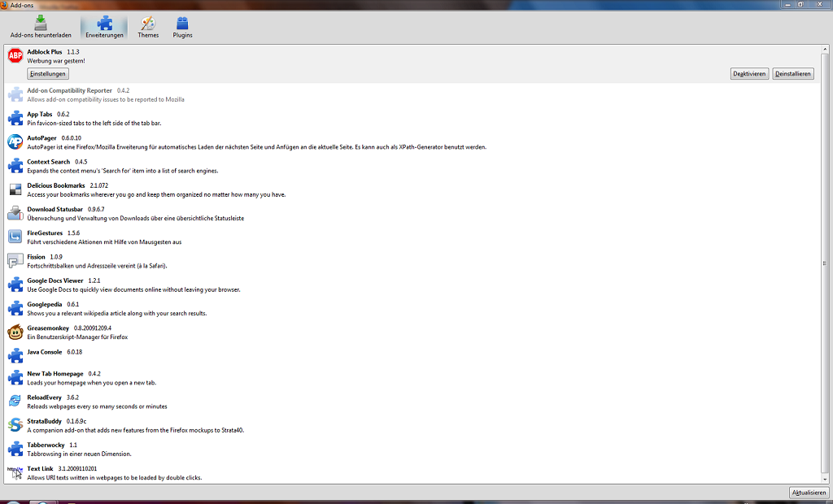Select the 'Add-on Compatibility Reporter' name
The width and height of the screenshot is (833, 504).
pyautogui.click(x=70, y=90)
